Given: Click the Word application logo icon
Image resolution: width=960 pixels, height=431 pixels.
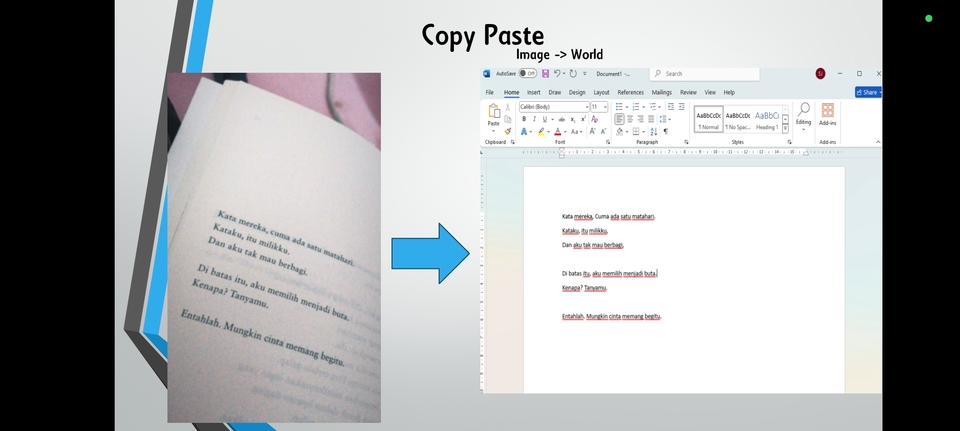Looking at the screenshot, I should click(x=486, y=73).
